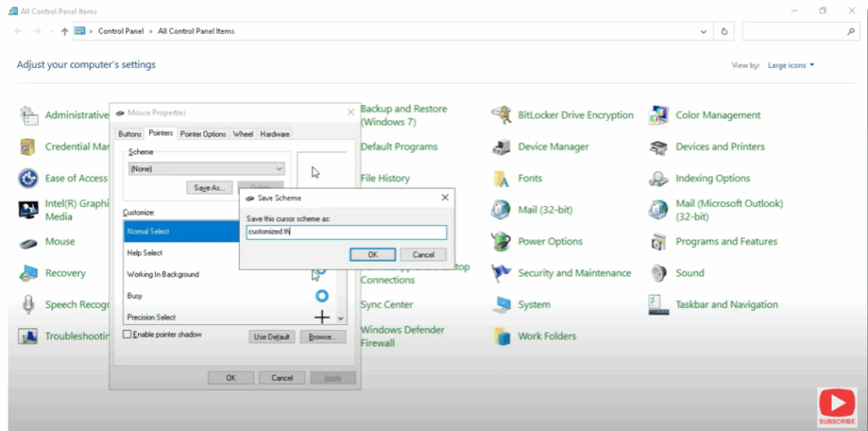Image resolution: width=868 pixels, height=431 pixels.
Task: Select Normal Select in Customize list
Action: 181,232
